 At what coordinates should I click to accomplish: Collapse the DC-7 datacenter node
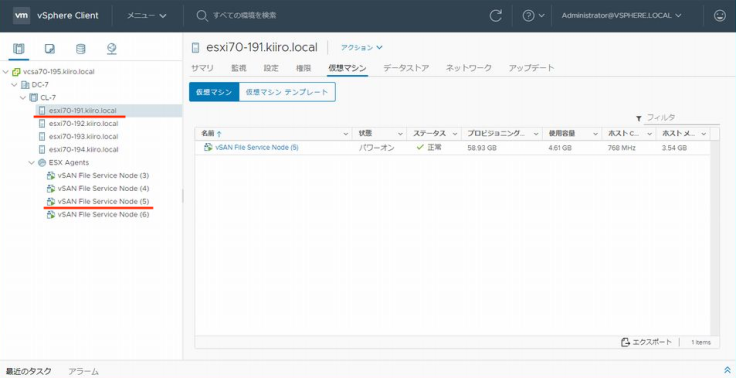14,85
